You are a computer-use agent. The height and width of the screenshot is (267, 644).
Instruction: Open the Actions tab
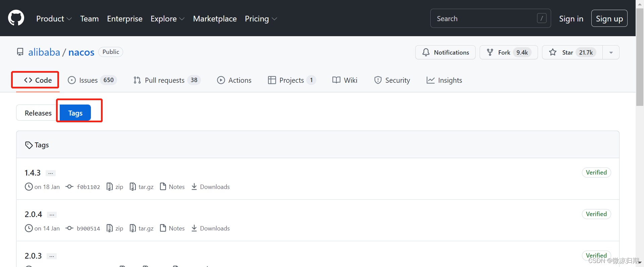click(x=234, y=80)
